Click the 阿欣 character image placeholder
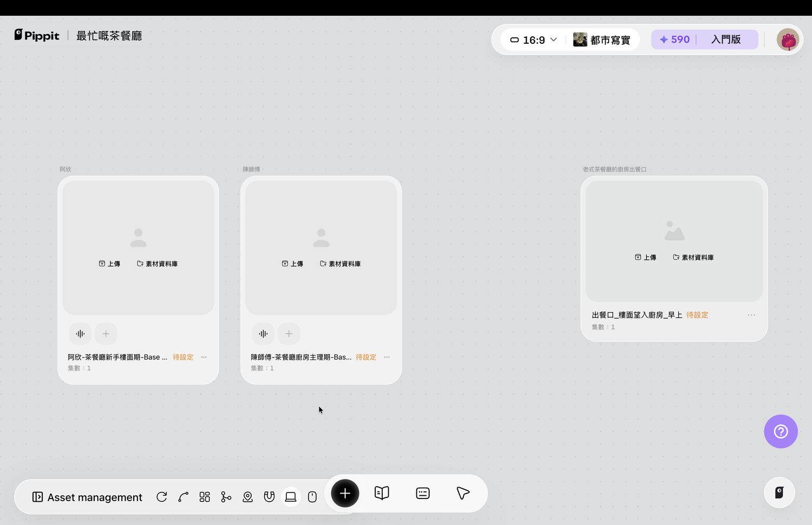The height and width of the screenshot is (525, 812). click(x=138, y=247)
